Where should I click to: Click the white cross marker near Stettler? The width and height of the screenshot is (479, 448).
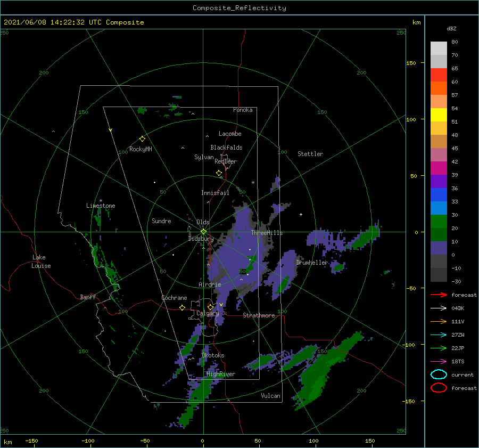point(301,214)
